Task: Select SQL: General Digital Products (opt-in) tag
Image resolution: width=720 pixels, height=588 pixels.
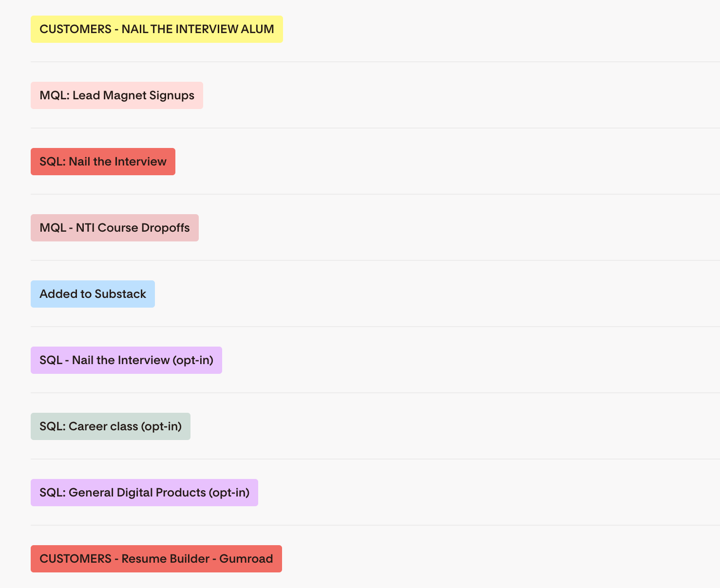Action: [144, 493]
